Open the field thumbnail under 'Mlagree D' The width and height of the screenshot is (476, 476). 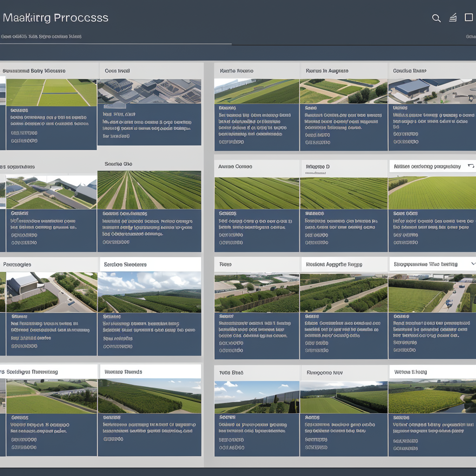click(x=344, y=193)
